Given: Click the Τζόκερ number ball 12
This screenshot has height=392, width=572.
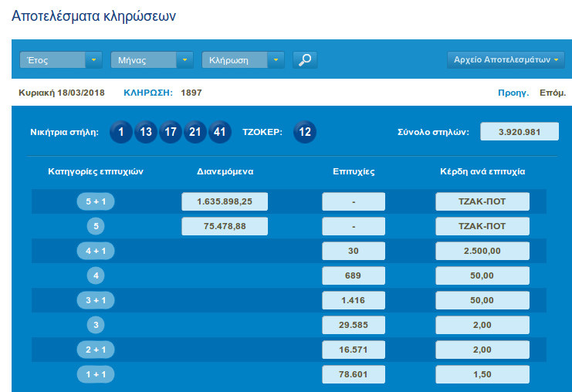Looking at the screenshot, I should (305, 132).
